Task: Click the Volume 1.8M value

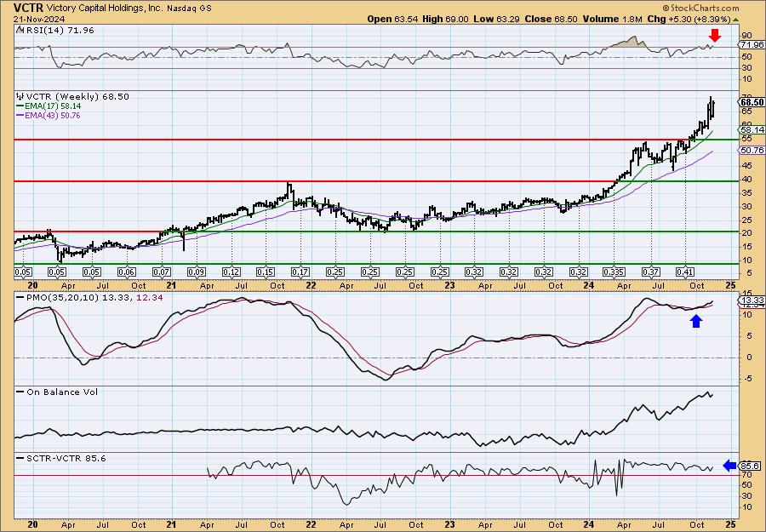Action: 612,19
